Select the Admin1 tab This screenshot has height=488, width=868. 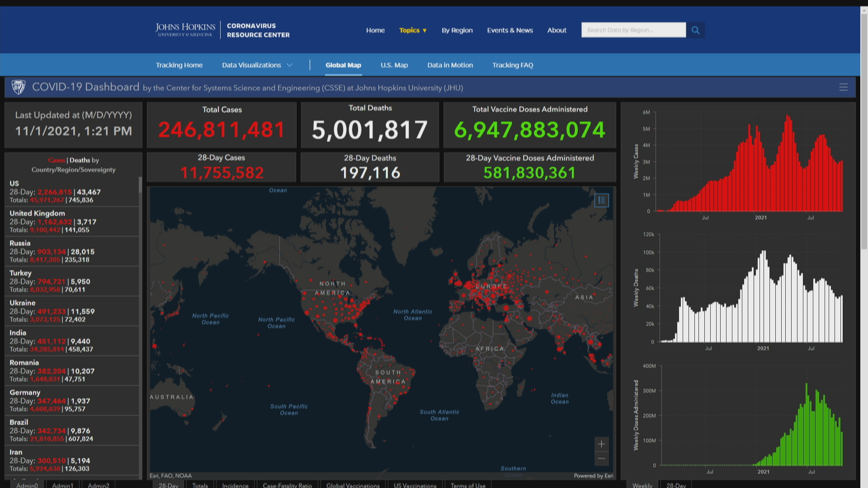point(62,485)
